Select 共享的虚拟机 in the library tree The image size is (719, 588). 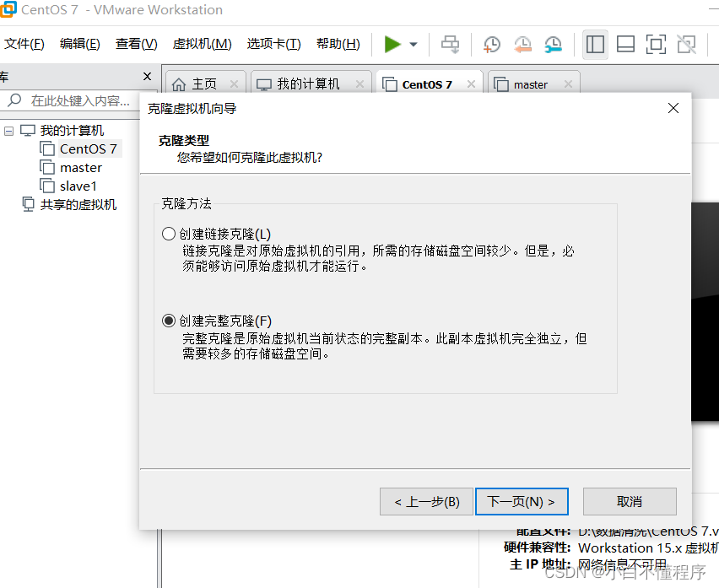pos(78,204)
